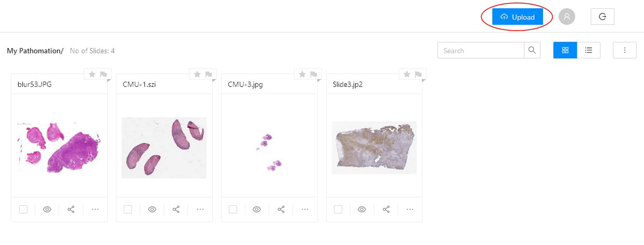Share the blur53.JPG slide
644x245 pixels.
tap(71, 209)
